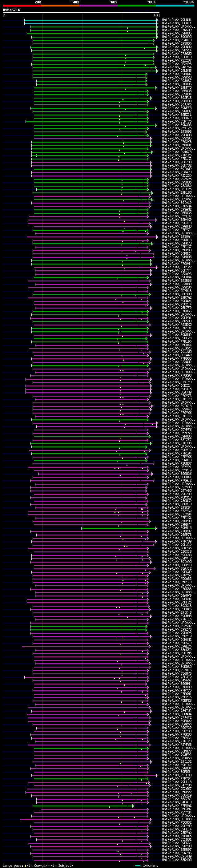Click the Large gaps legend text
The image size is (197, 868).
[38, 865]
